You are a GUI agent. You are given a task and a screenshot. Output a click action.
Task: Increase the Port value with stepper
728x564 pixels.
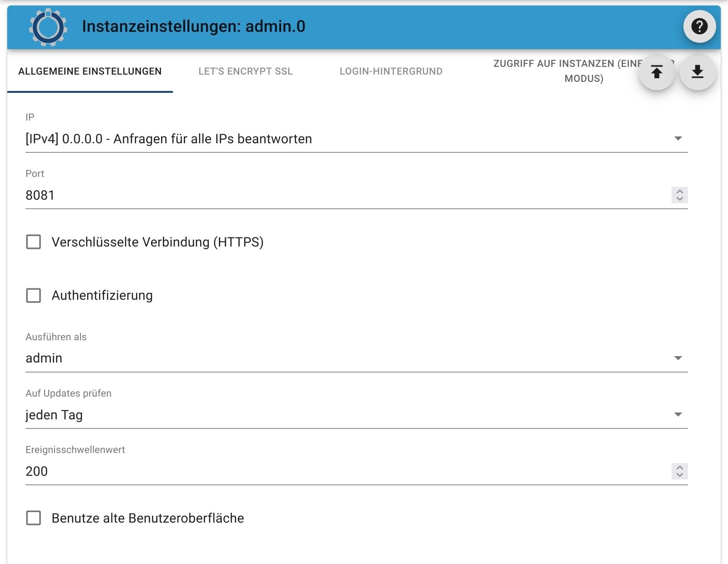click(680, 191)
